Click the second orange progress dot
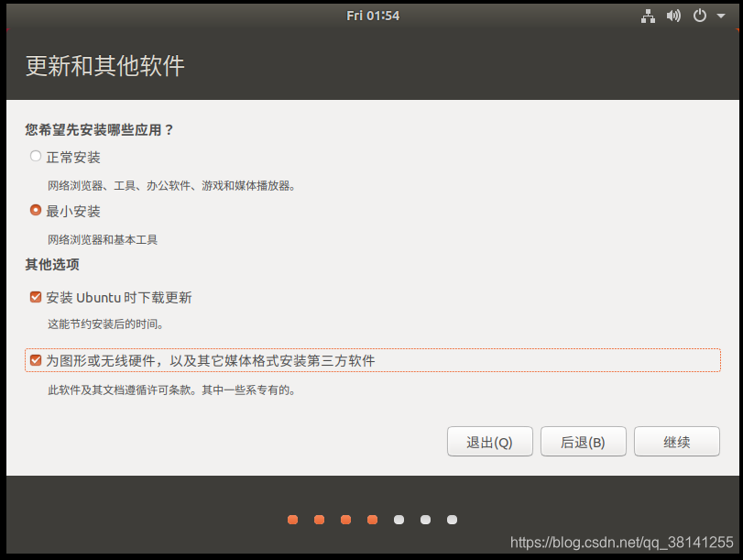 point(319,520)
